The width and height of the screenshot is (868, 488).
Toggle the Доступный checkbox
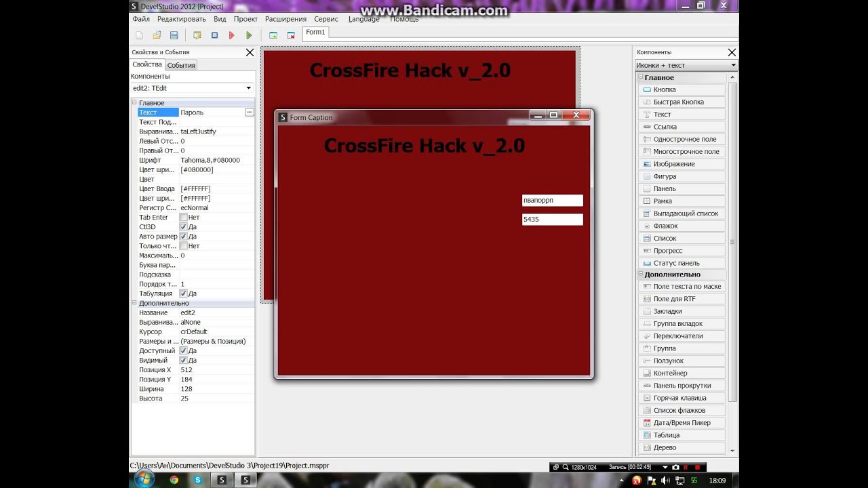[x=183, y=350]
